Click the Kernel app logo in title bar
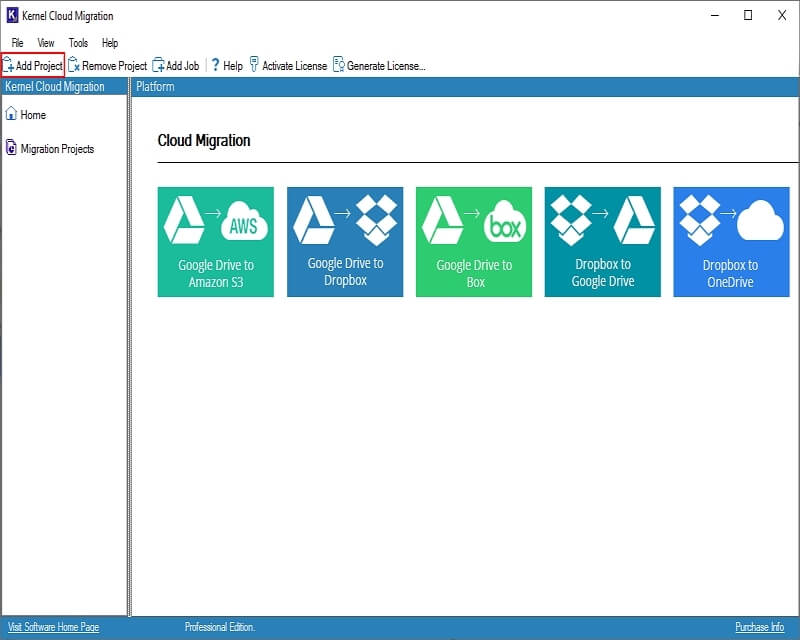Viewport: 800px width, 640px height. [12, 15]
